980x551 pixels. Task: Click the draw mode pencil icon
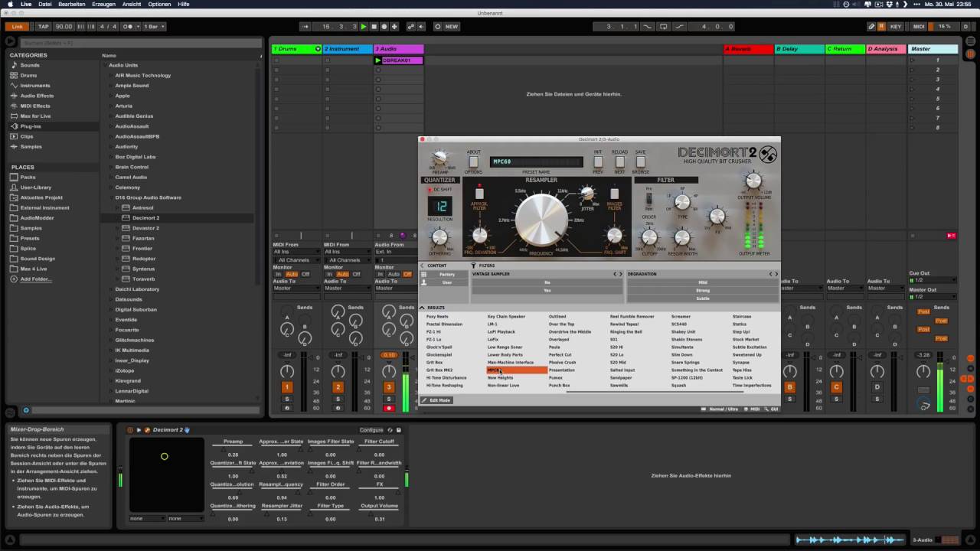click(871, 26)
